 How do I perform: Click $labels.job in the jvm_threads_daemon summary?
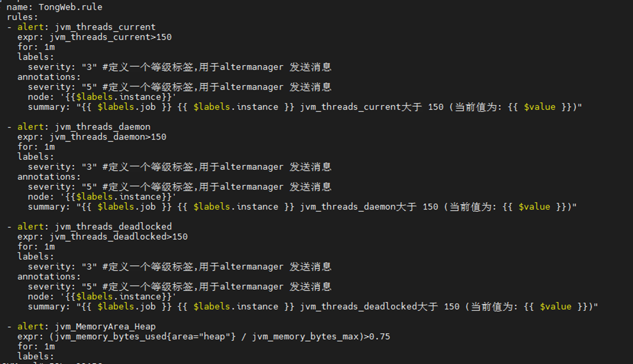coord(126,206)
